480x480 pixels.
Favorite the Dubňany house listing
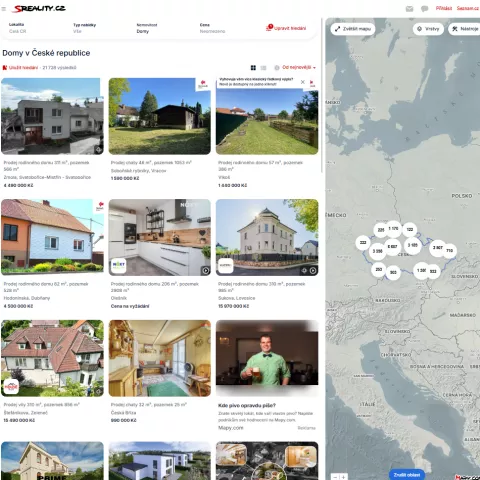pos(100,205)
